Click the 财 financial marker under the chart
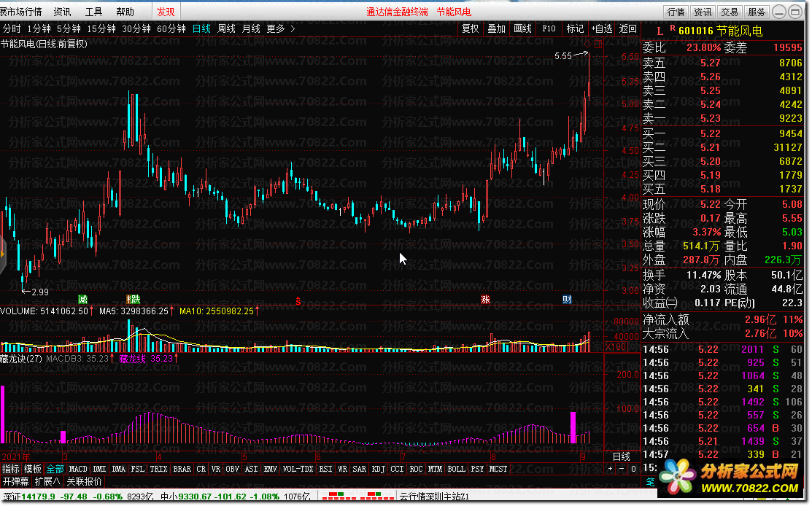812x506 pixels. point(567,300)
